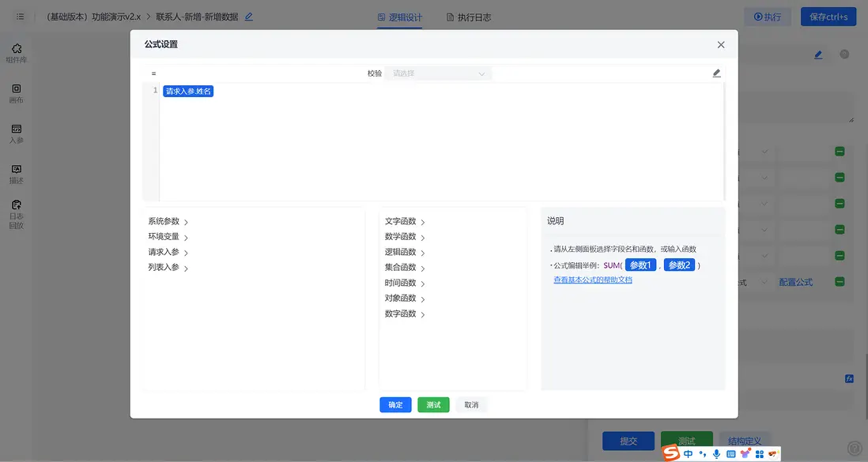Image resolution: width=868 pixels, height=462 pixels.
Task: Click the pencil icon beside 联系人-新增-新增数据
Action: coord(249,17)
